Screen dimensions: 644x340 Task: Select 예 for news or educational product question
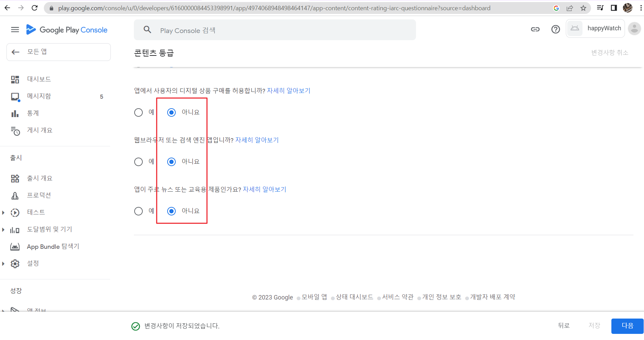(138, 211)
